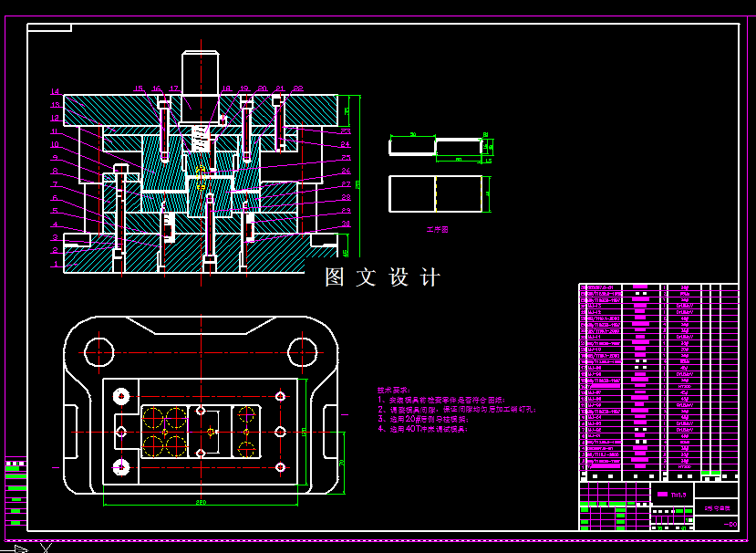Select top-left guide post circle in plan view
Screen dimensions: 756x553
click(x=99, y=352)
